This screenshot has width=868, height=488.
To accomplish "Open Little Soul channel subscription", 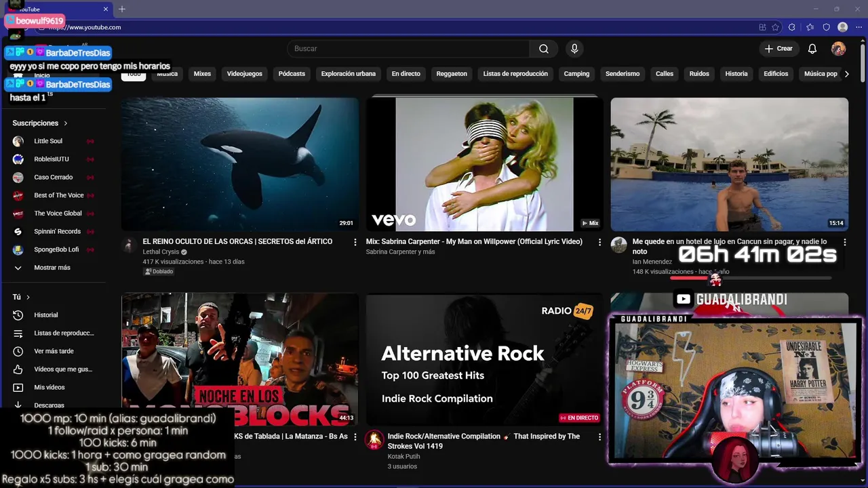I will 49,141.
